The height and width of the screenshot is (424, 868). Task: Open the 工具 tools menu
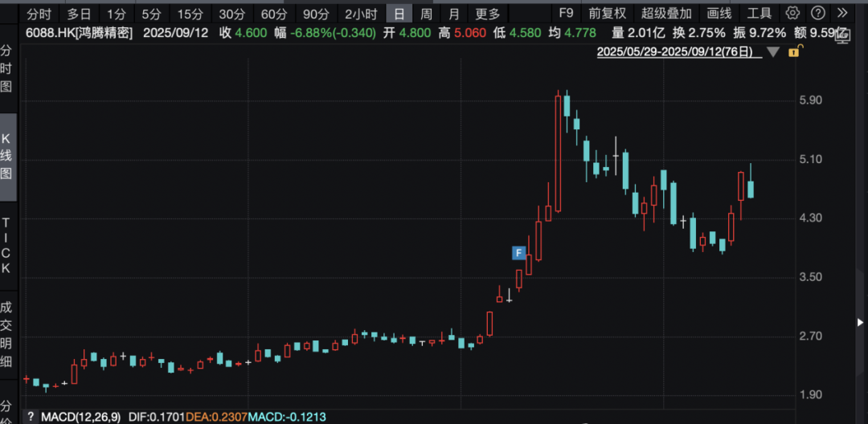coord(759,14)
